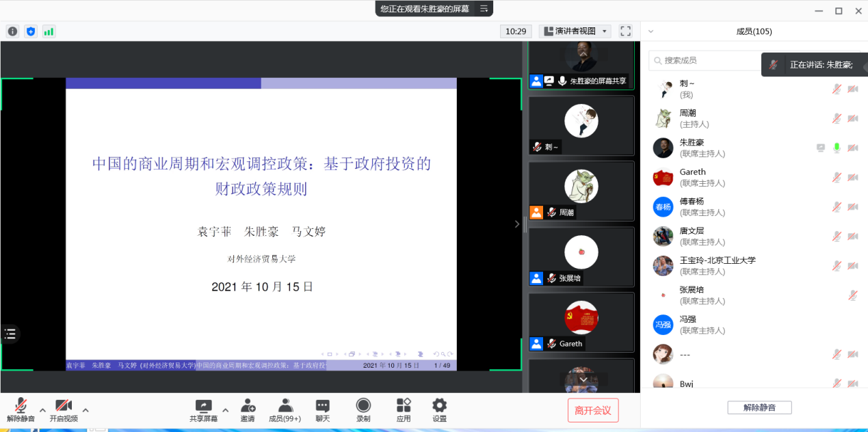Toggle the Members (成员) panel
The image size is (868, 432).
(285, 410)
